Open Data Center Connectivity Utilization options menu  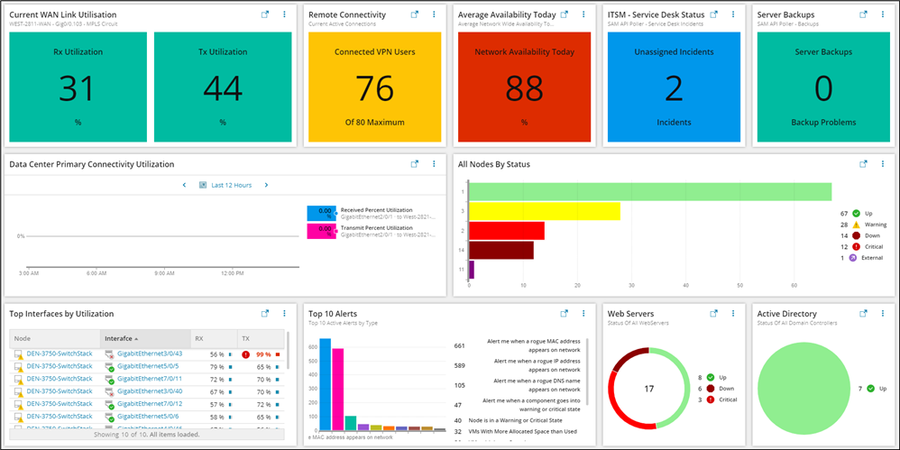[x=434, y=164]
